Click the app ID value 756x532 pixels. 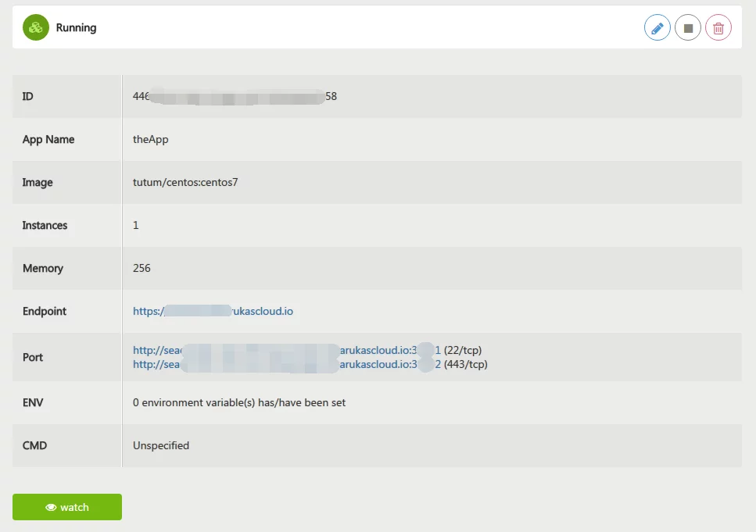(x=235, y=96)
